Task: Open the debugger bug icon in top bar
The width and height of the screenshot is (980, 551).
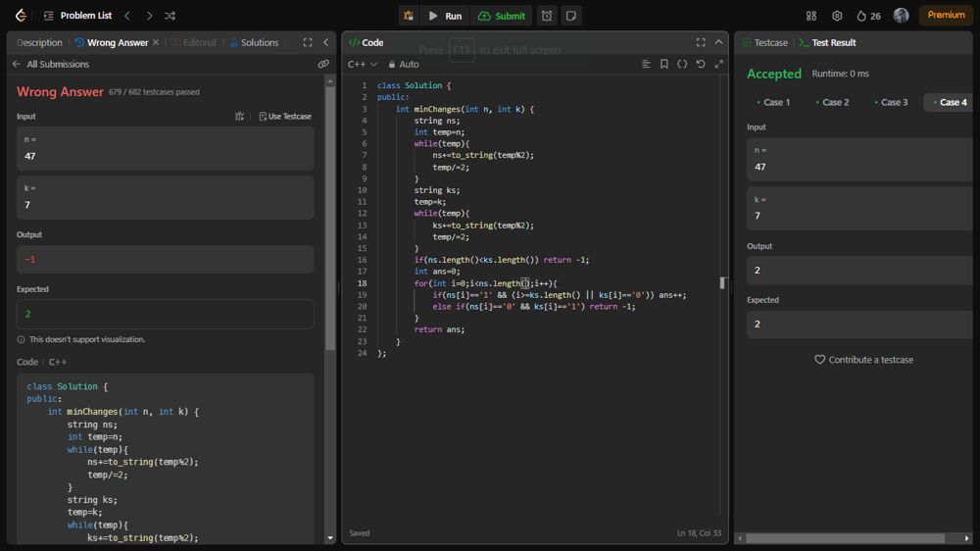Action: point(409,16)
